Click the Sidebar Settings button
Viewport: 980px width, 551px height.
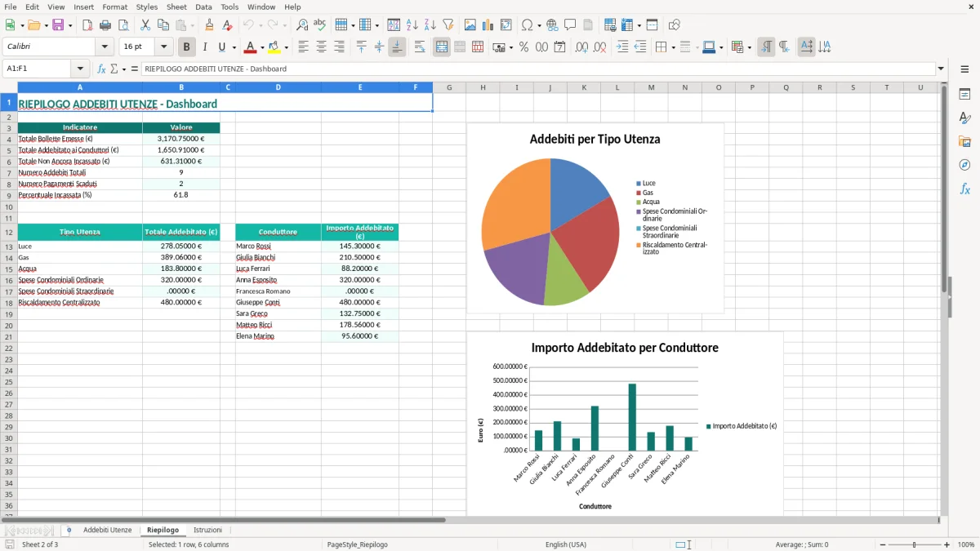(964, 69)
